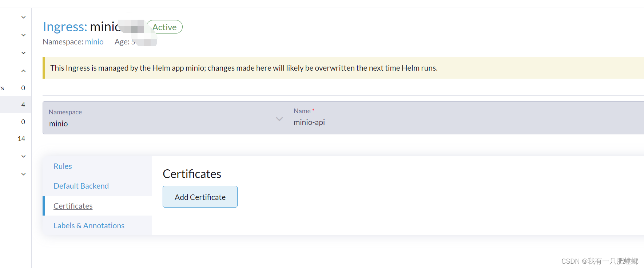Click the Helm managed warning banner text
Image resolution: width=644 pixels, height=268 pixels.
point(244,68)
